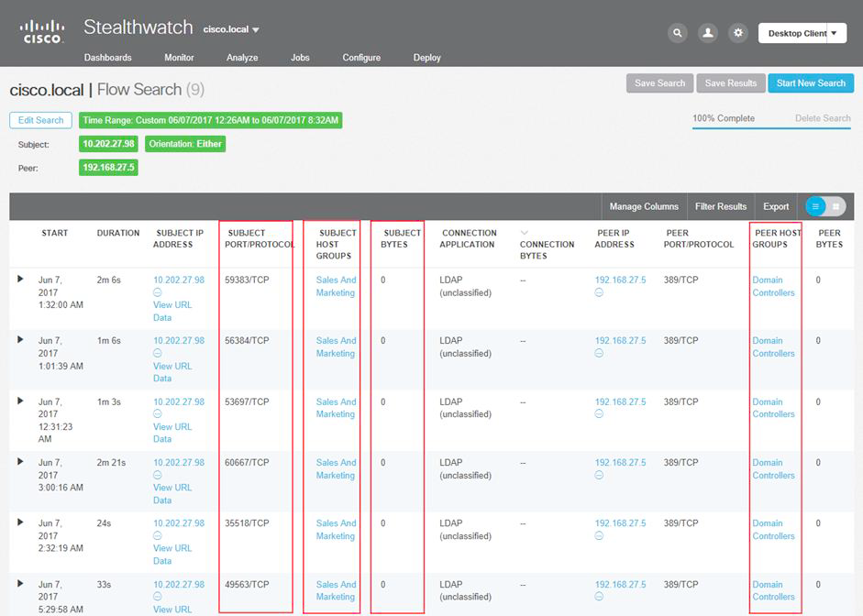
Task: Click circle icon under peer IP, 12:31:23 AM row
Action: point(600,414)
